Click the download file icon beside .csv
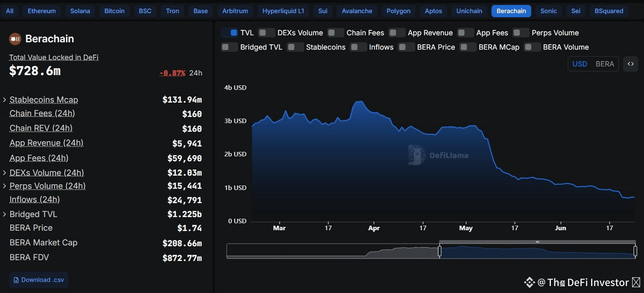This screenshot has height=293, width=644. [16, 280]
